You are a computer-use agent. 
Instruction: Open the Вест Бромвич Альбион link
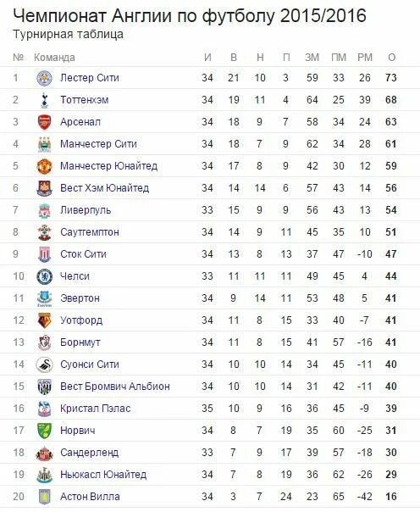(x=115, y=387)
